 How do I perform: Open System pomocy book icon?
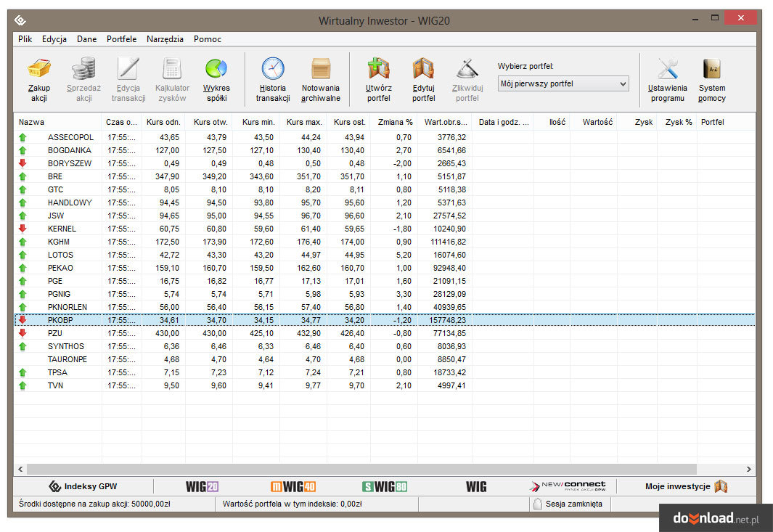(712, 68)
